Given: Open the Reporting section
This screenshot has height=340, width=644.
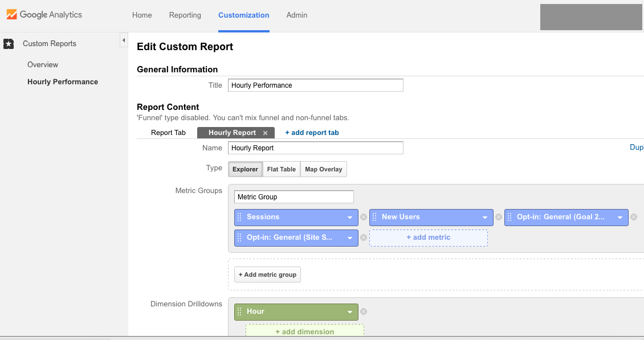Looking at the screenshot, I should pos(185,15).
